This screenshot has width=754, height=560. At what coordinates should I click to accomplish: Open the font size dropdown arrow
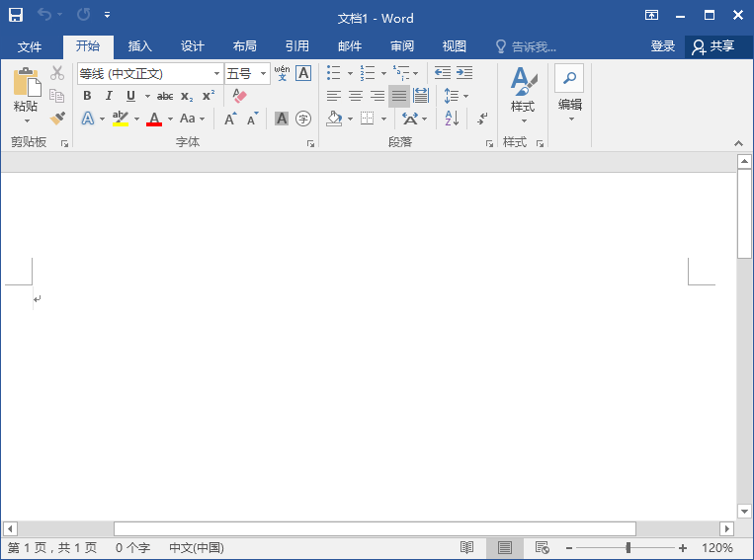(264, 74)
